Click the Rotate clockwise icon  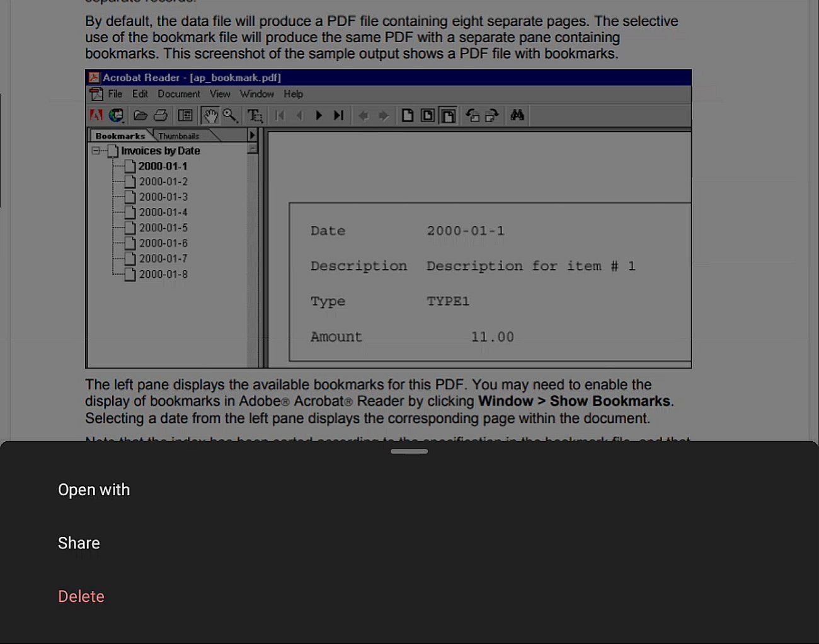point(492,115)
